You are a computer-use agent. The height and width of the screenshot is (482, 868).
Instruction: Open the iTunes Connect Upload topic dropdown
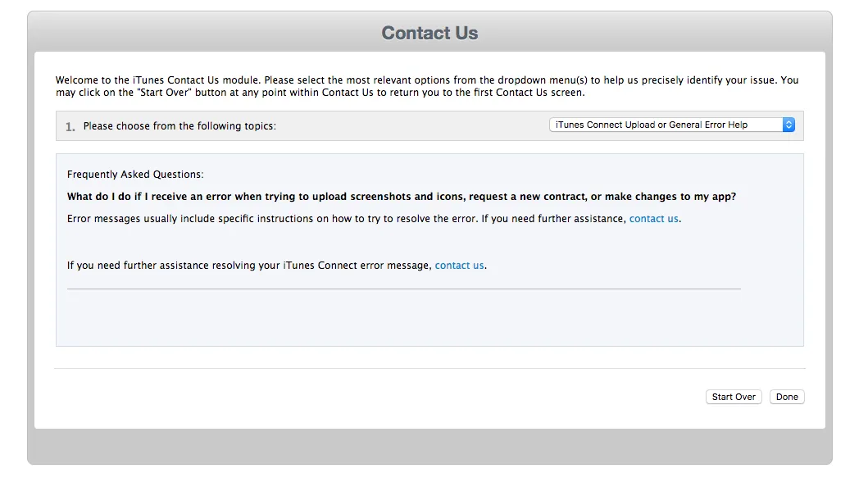click(x=666, y=125)
